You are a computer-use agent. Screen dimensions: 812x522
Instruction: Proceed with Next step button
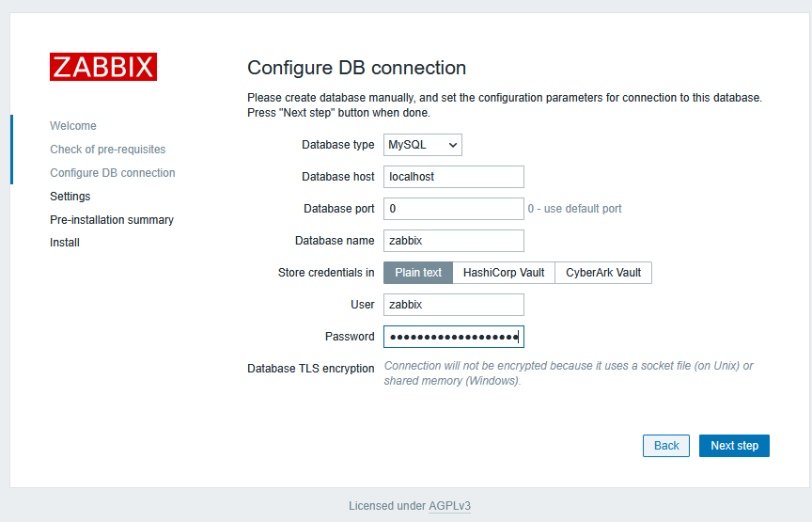click(734, 446)
